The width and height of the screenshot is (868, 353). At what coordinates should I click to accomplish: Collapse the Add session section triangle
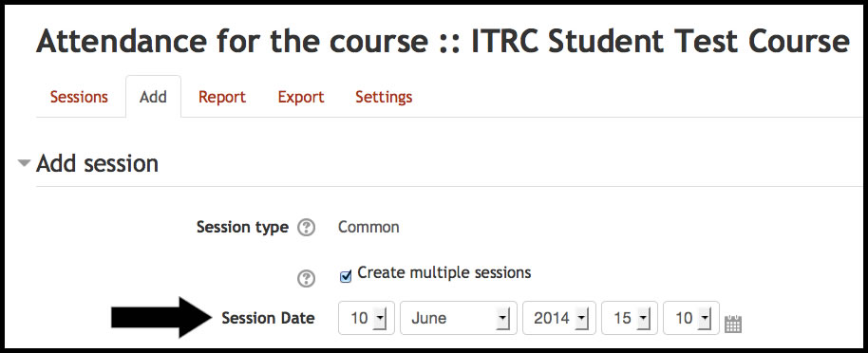(24, 164)
